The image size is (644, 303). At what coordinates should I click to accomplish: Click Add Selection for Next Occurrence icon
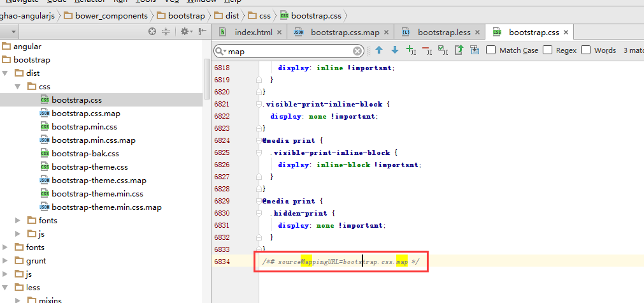tap(411, 50)
